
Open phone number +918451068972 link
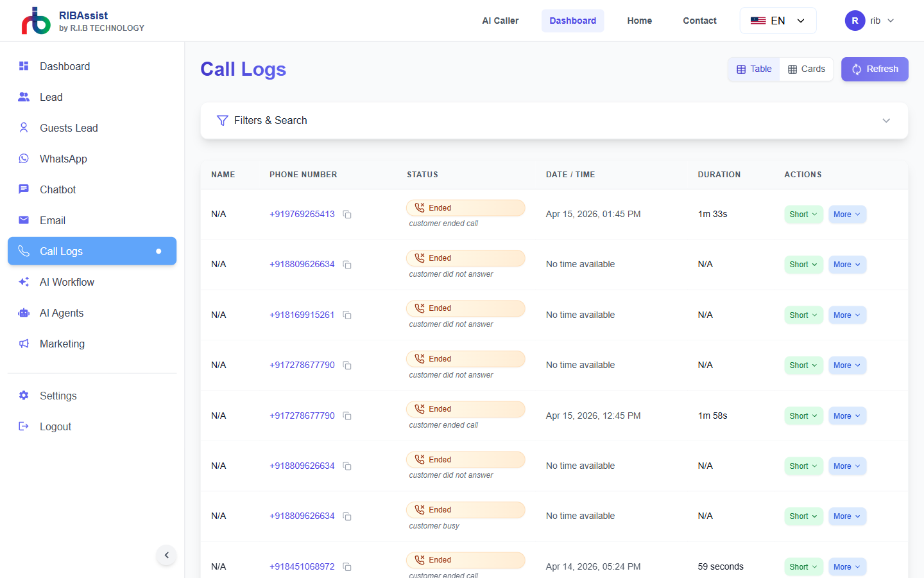tap(302, 566)
